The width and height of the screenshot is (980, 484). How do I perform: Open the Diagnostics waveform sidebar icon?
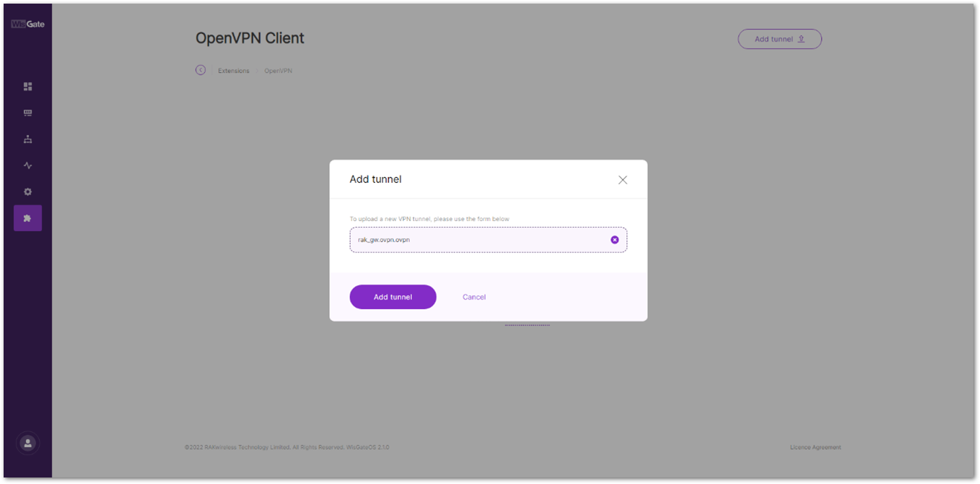tap(27, 165)
